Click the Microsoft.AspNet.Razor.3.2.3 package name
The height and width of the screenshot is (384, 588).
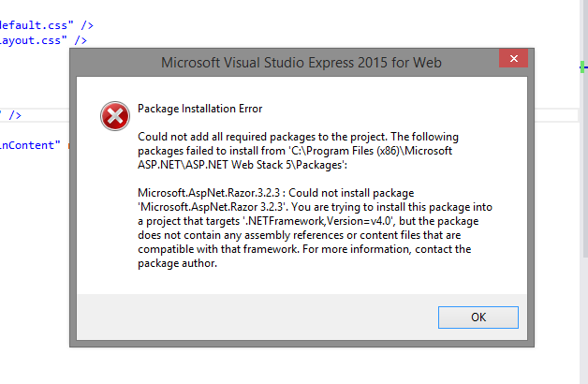209,193
